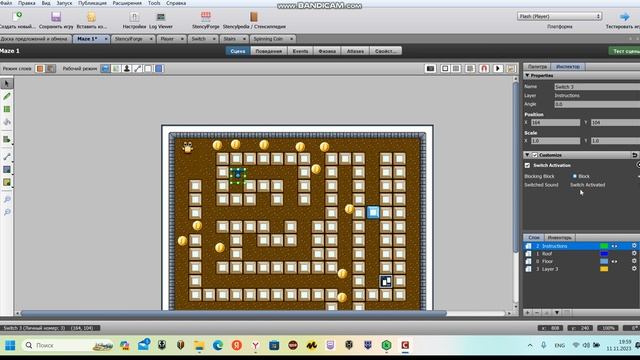The width and height of the screenshot is (640, 360).
Task: Click the green Test Scene button
Action: click(x=624, y=51)
